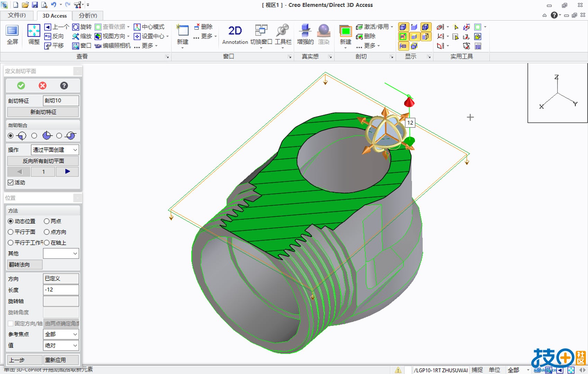Select third 剖切组合 section combination radio
The height and width of the screenshot is (374, 588).
[59, 136]
